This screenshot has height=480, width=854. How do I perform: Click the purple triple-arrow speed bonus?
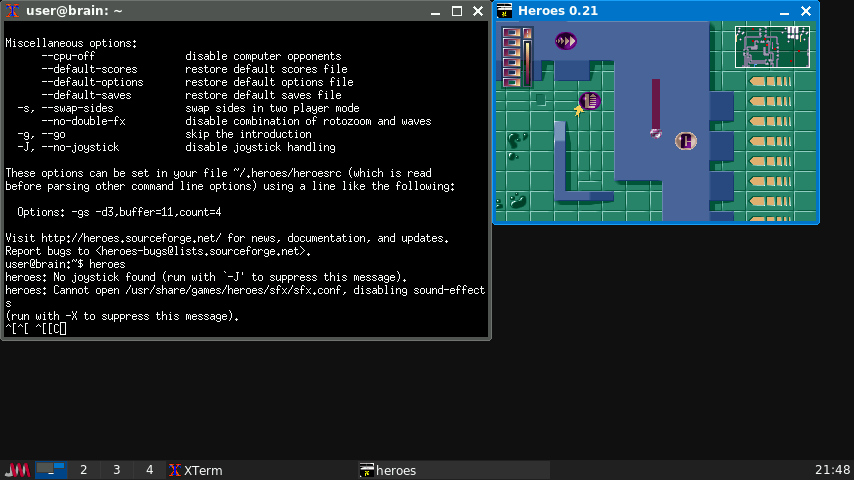click(x=566, y=41)
